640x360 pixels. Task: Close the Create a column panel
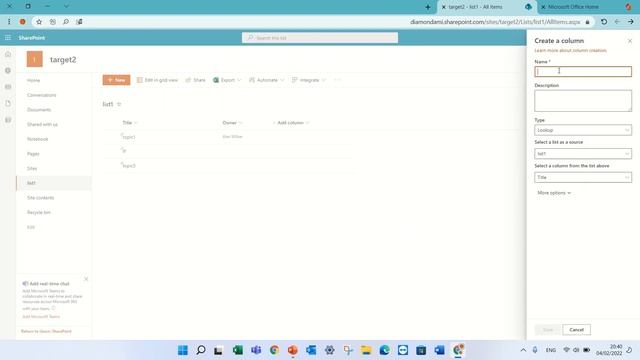pyautogui.click(x=630, y=41)
